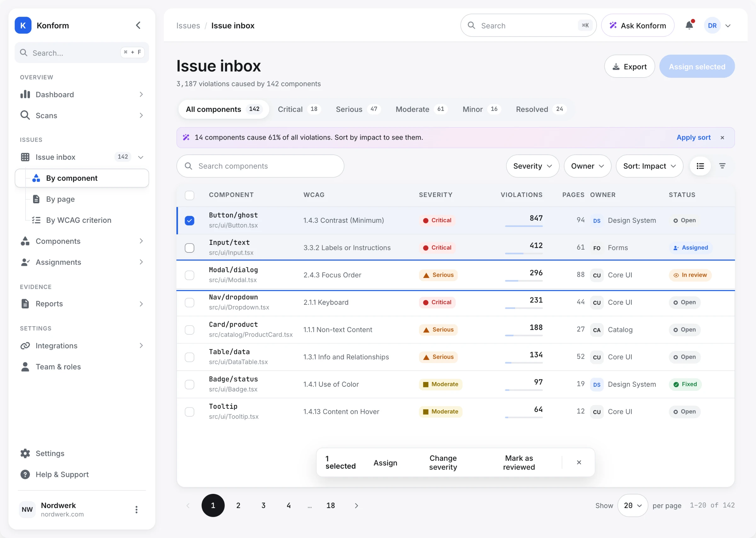Click the Konform K logo
Screen dimensions: 756x538
coord(23,25)
